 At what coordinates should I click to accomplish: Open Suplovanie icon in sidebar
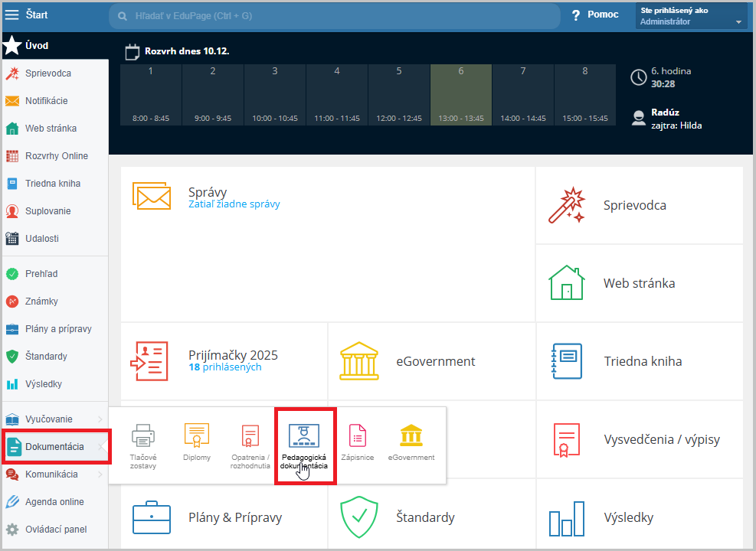click(x=12, y=211)
